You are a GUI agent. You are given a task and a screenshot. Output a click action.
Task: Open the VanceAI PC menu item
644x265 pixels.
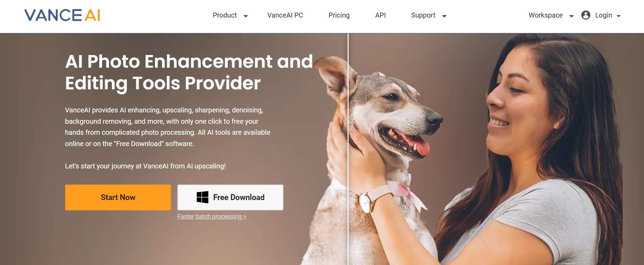point(285,15)
